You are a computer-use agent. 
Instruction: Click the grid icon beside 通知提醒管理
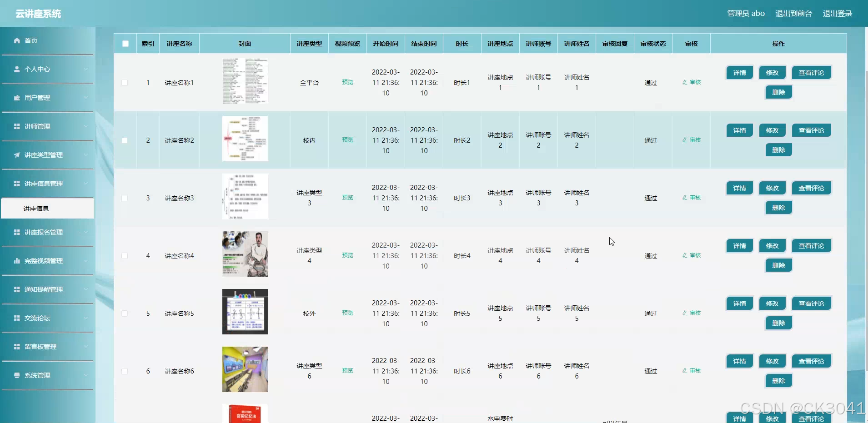pyautogui.click(x=17, y=289)
